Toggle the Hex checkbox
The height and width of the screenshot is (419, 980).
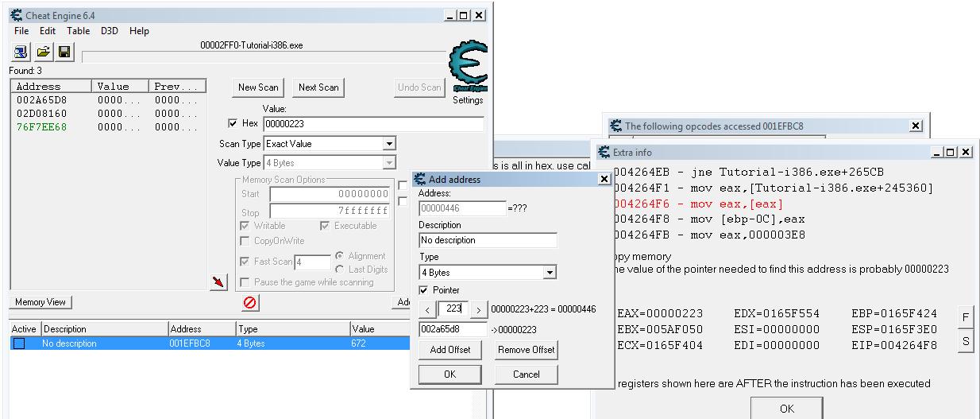[233, 124]
